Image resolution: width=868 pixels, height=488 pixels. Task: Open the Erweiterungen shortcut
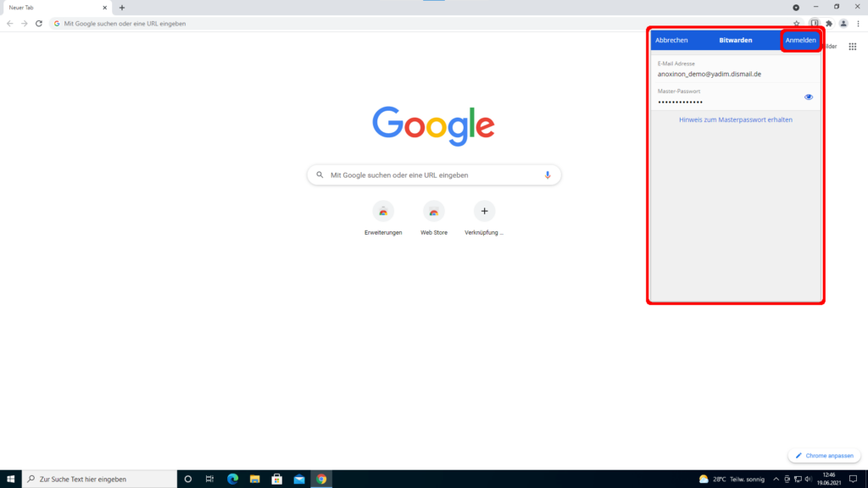point(383,218)
